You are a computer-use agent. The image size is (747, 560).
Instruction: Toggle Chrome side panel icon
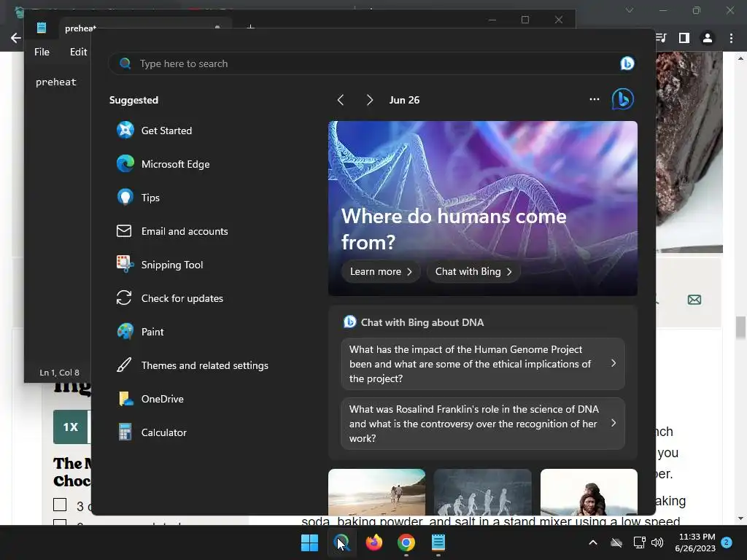pyautogui.click(x=684, y=38)
